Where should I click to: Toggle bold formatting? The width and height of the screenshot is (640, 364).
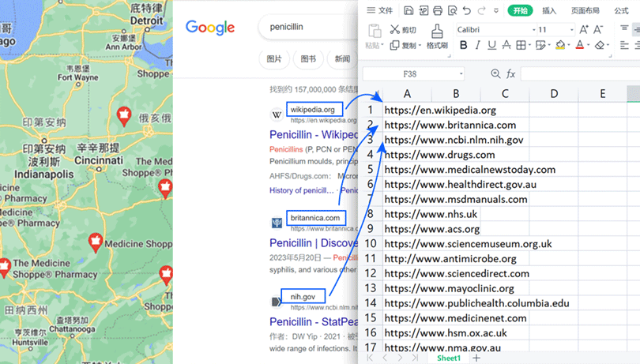tap(461, 46)
